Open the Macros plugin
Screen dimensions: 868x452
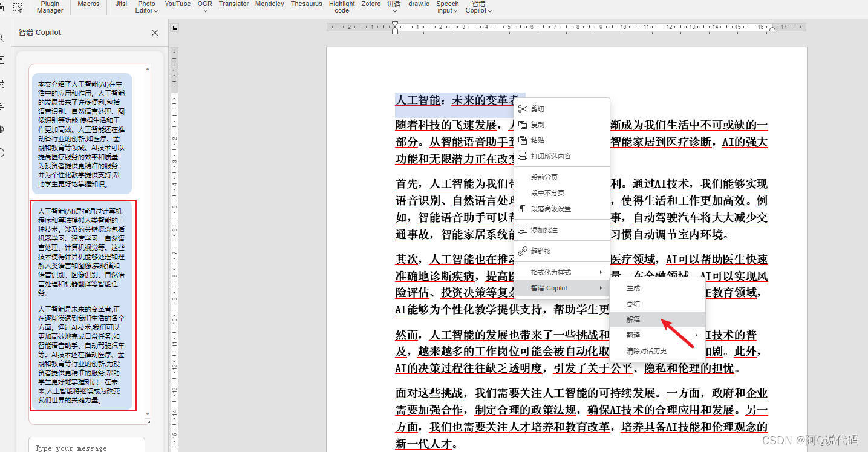click(x=88, y=4)
